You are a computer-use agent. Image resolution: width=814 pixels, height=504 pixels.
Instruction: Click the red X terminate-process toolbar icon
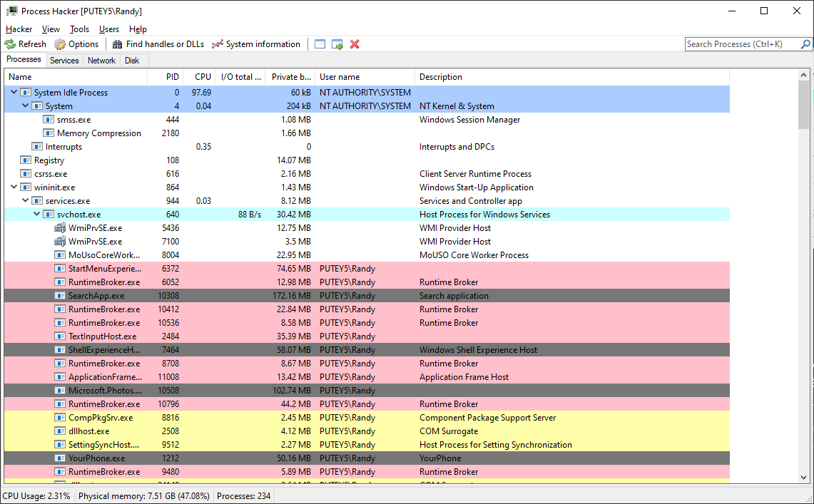click(355, 43)
